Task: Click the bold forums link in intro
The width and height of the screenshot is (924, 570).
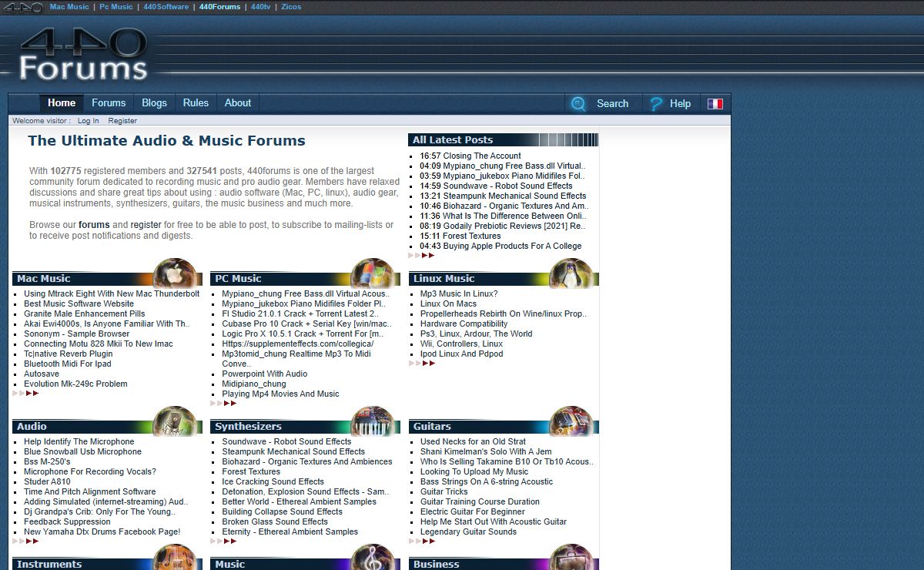Action: pyautogui.click(x=94, y=225)
